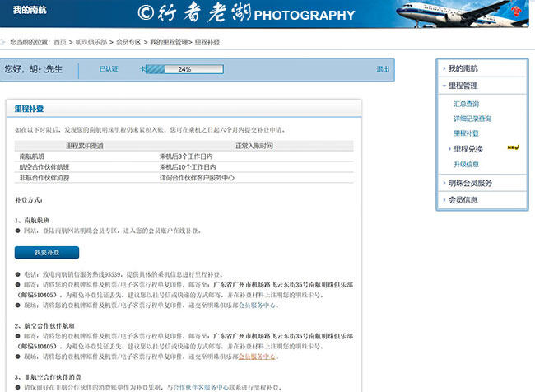Click 我的南航 header title

pyautogui.click(x=30, y=10)
